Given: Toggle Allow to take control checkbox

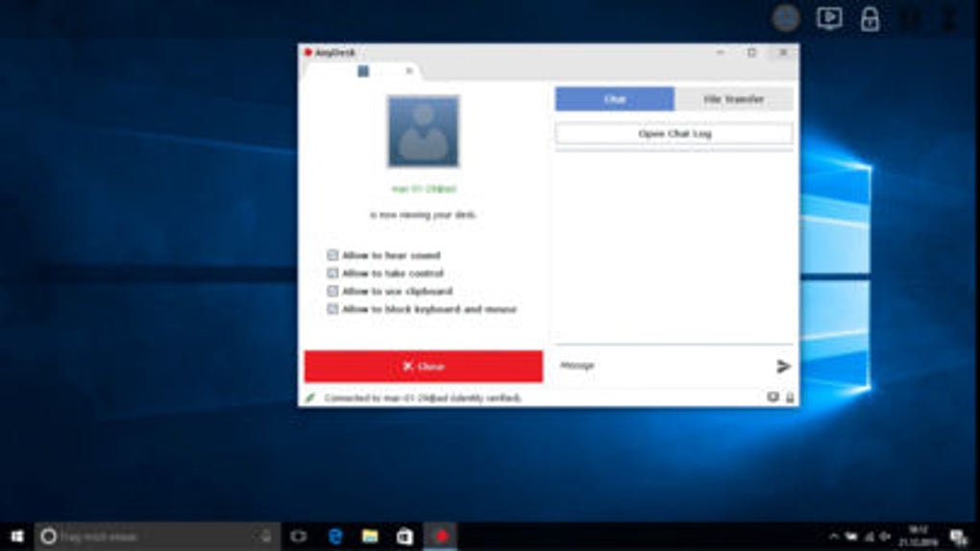Looking at the screenshot, I should (x=332, y=273).
